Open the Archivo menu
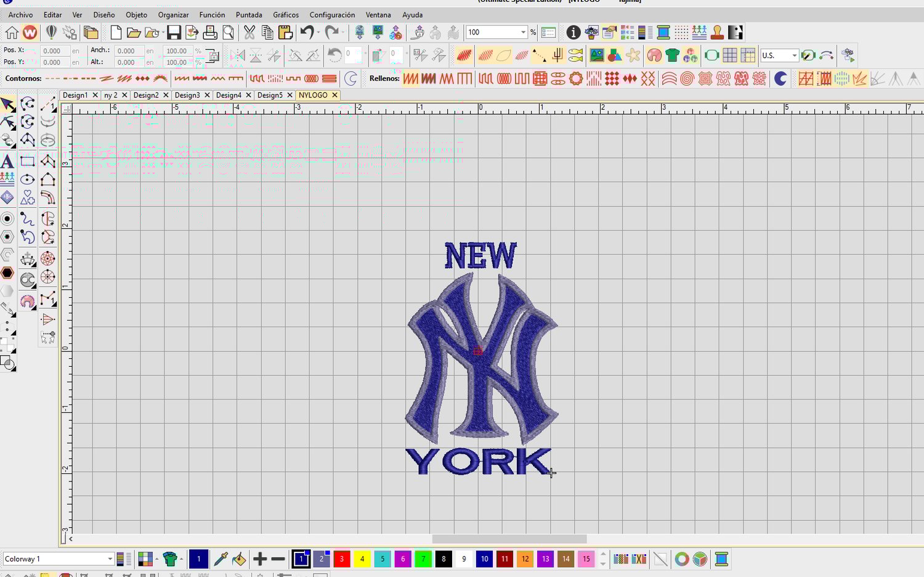 (20, 15)
